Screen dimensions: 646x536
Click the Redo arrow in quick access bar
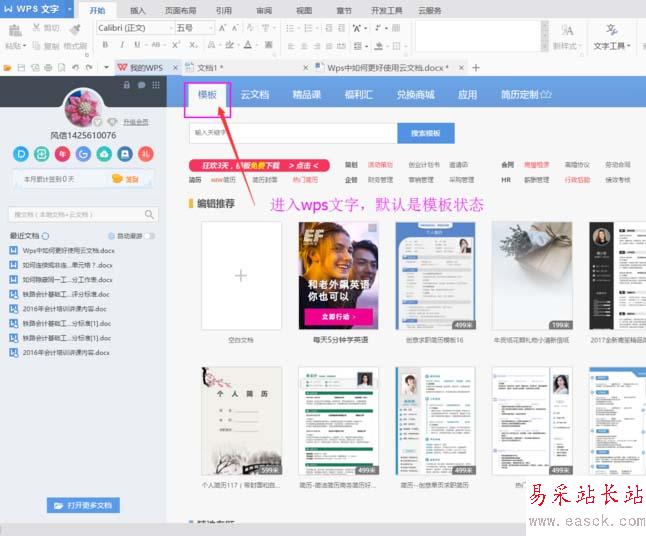(89, 68)
